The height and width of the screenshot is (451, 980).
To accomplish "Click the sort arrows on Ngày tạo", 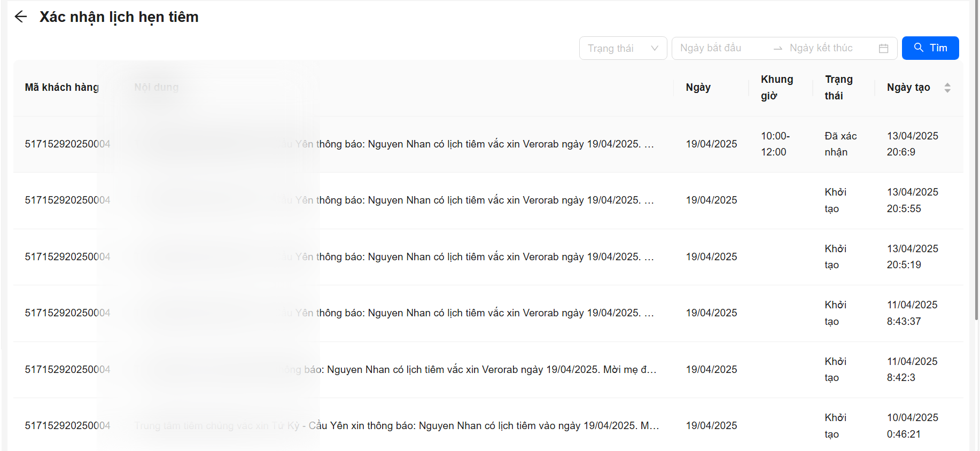I will tap(947, 88).
